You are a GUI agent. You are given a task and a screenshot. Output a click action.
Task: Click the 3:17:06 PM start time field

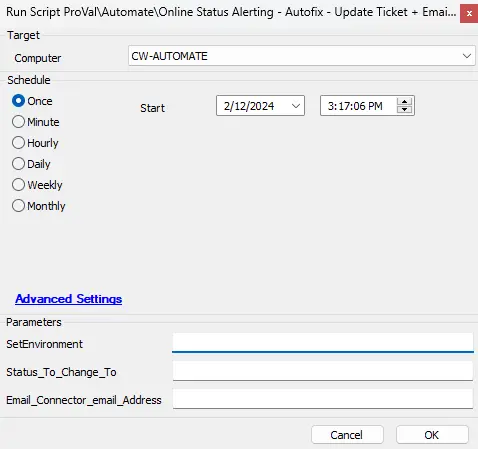[367, 106]
